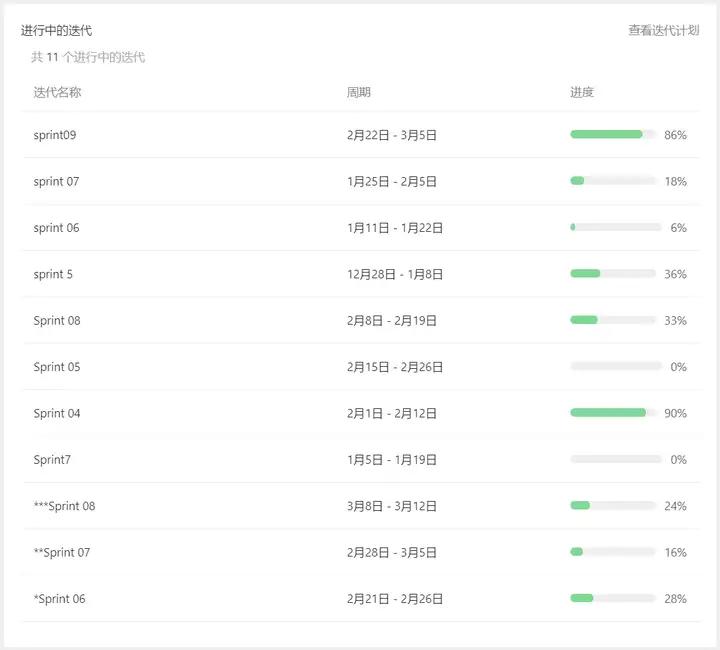
Task: Open the **Sprint 07 iteration
Action: [62, 552]
